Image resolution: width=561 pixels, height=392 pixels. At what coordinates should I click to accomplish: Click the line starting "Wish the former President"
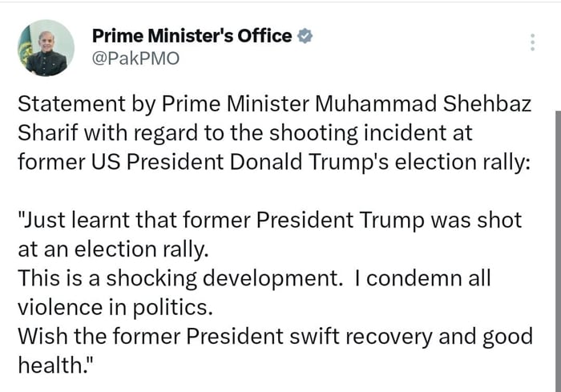coord(274,334)
